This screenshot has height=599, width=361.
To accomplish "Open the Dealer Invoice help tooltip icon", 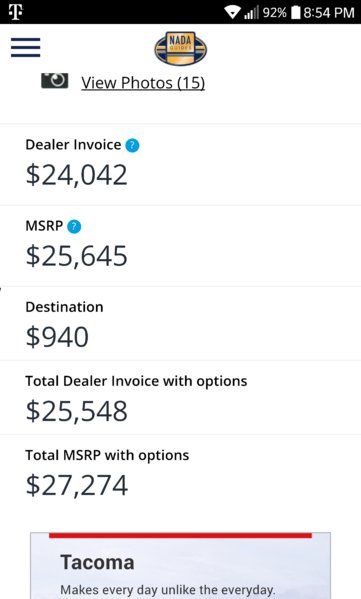I will [133, 145].
